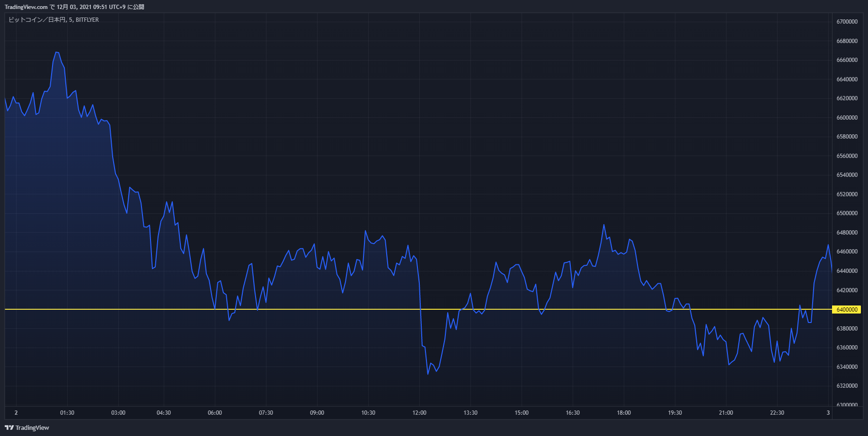868x436 pixels.
Task: Click the 6420000 price axis label
Action: click(847, 290)
